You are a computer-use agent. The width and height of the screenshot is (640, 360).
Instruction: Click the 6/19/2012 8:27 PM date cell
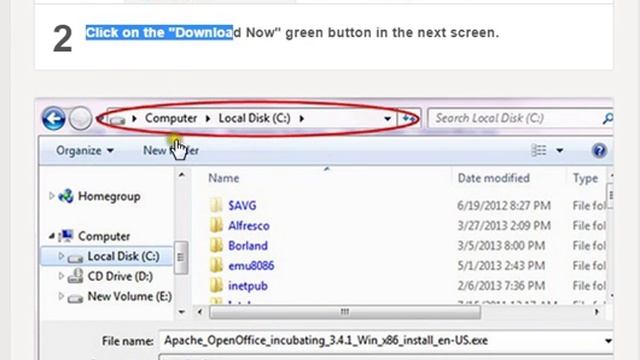504,205
